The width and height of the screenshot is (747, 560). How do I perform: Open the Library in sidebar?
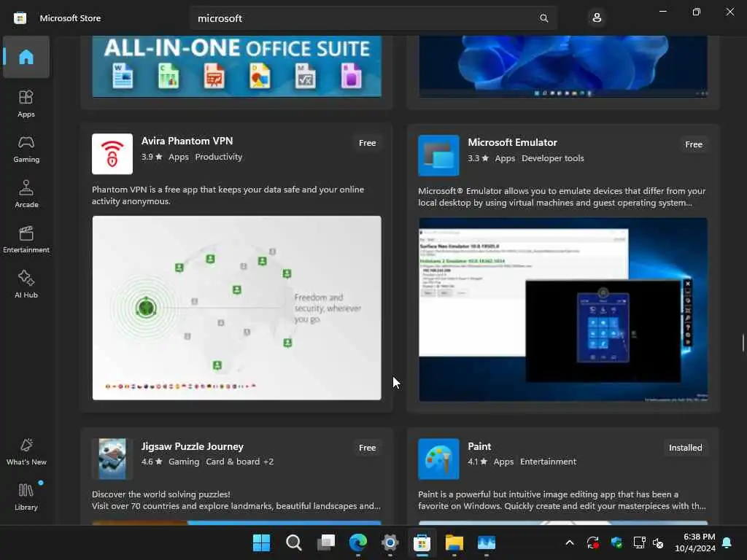26,497
